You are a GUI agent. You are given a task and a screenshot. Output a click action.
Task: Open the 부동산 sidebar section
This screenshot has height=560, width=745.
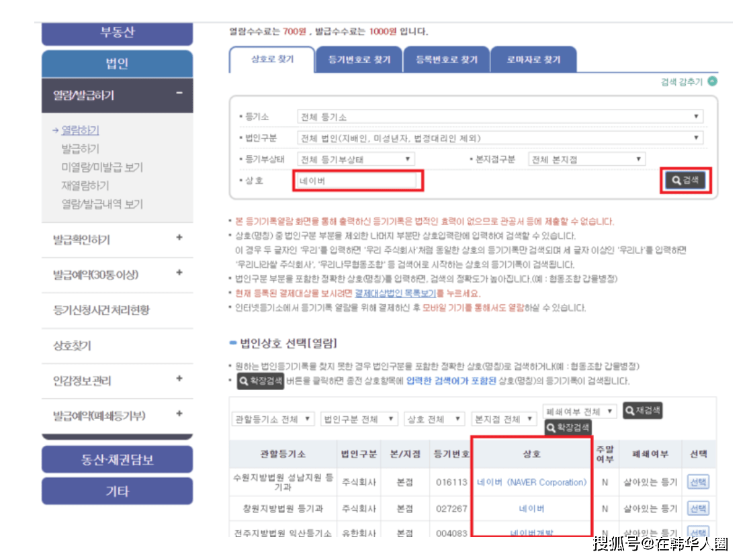click(117, 32)
